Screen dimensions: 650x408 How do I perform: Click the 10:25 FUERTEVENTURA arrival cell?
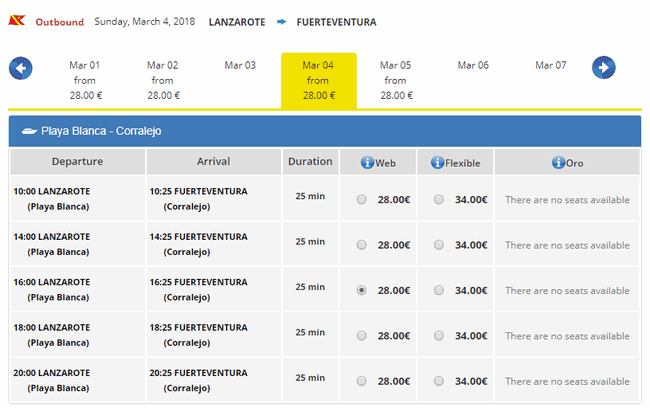[x=213, y=199]
